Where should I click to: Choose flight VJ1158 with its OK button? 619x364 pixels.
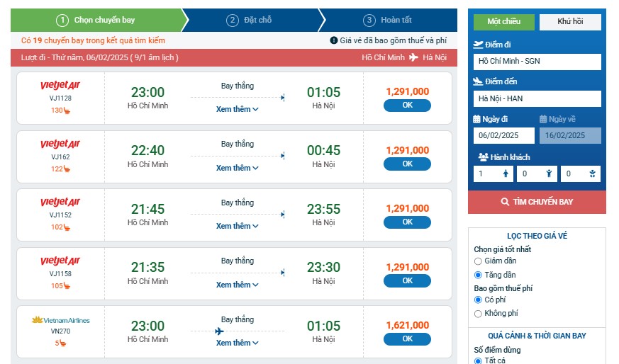pos(407,280)
